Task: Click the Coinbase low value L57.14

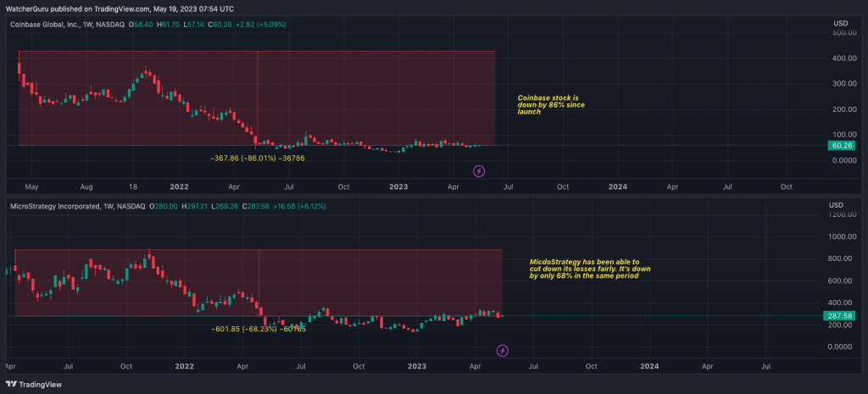Action: pyautogui.click(x=193, y=25)
